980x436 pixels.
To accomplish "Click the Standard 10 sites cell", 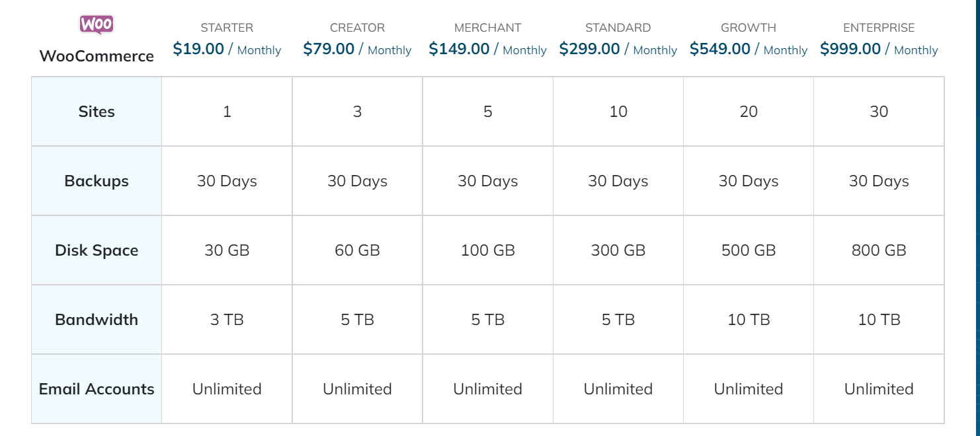I will [x=618, y=112].
